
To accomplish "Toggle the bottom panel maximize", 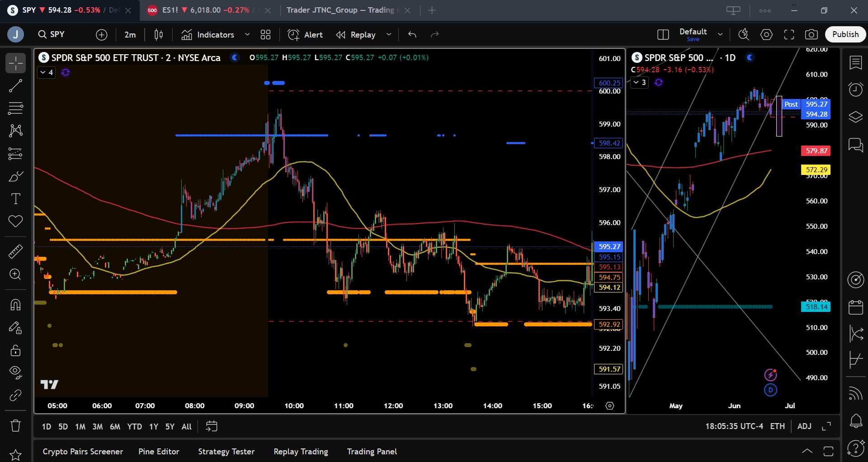I will point(828,451).
